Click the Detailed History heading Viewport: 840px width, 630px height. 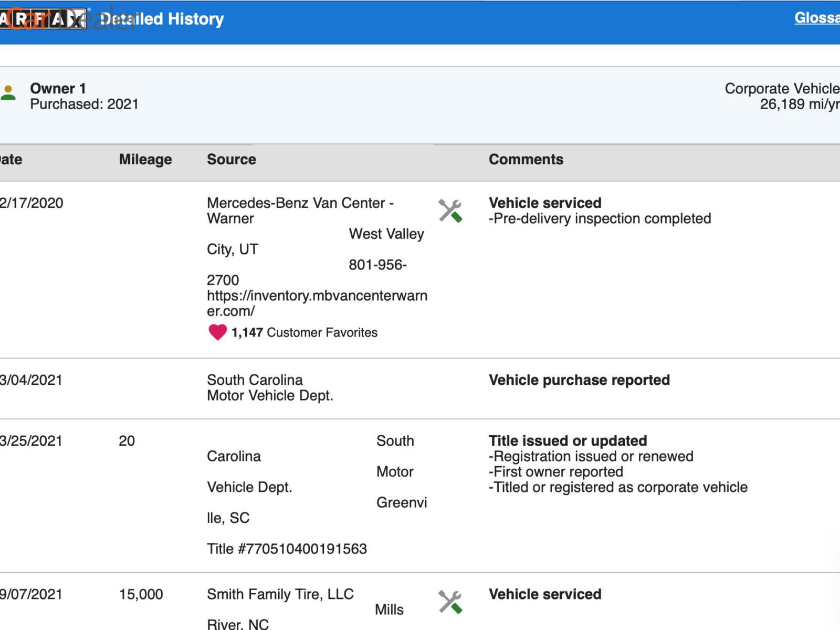point(162,19)
